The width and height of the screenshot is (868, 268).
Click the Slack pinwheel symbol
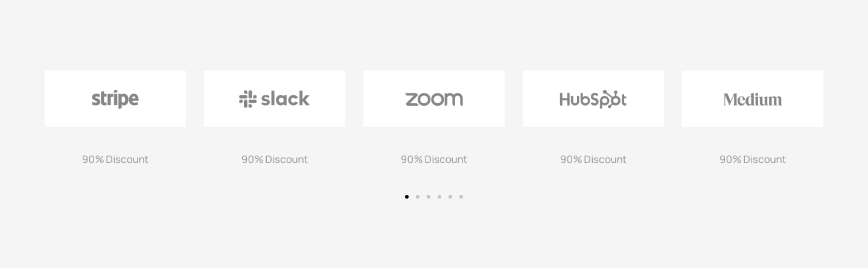tap(247, 99)
